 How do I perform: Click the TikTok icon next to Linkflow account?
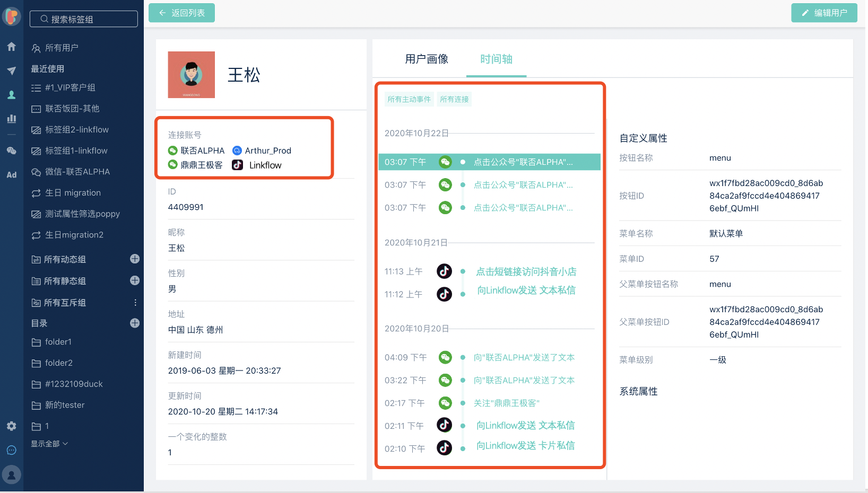pyautogui.click(x=237, y=165)
